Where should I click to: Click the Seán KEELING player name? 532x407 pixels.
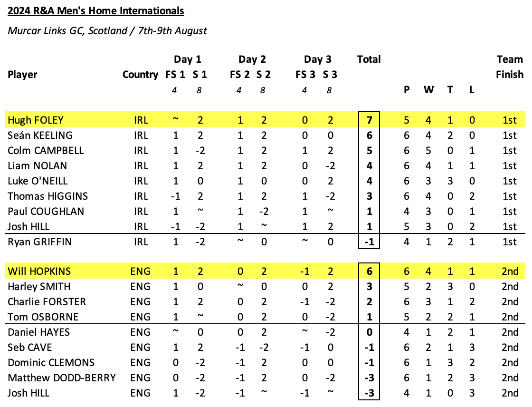pyautogui.click(x=40, y=136)
